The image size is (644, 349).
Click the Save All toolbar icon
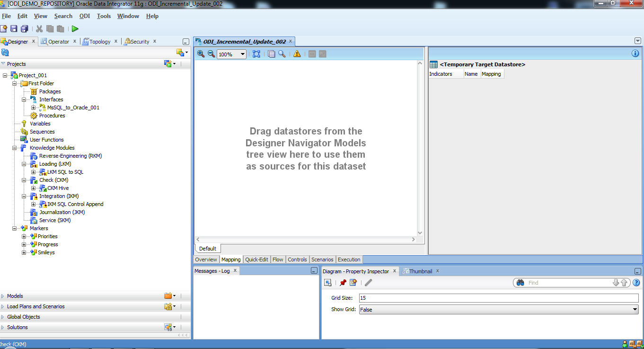pos(24,29)
